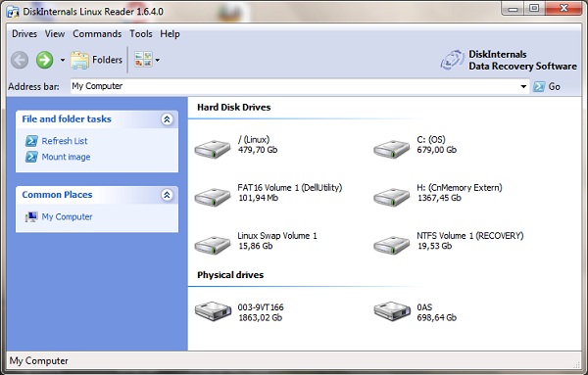Toggle the Folders pane button
Image resolution: width=588 pixels, height=375 pixels.
click(x=97, y=60)
